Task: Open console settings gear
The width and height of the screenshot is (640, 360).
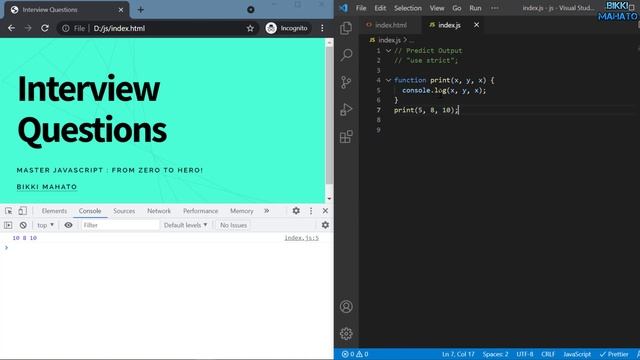Action: point(325,225)
